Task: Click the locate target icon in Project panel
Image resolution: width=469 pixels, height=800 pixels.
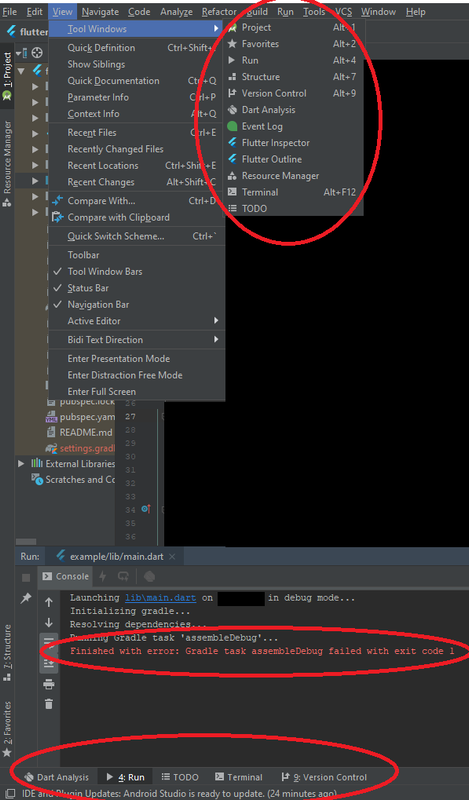Action: [37, 53]
